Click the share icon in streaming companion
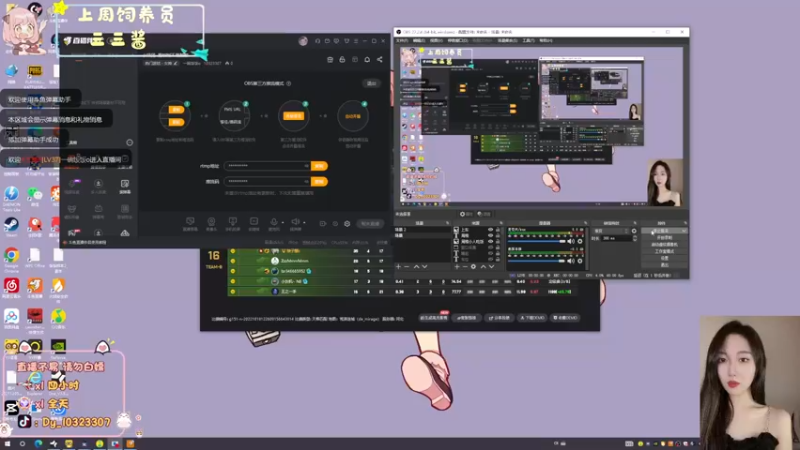 click(x=380, y=60)
